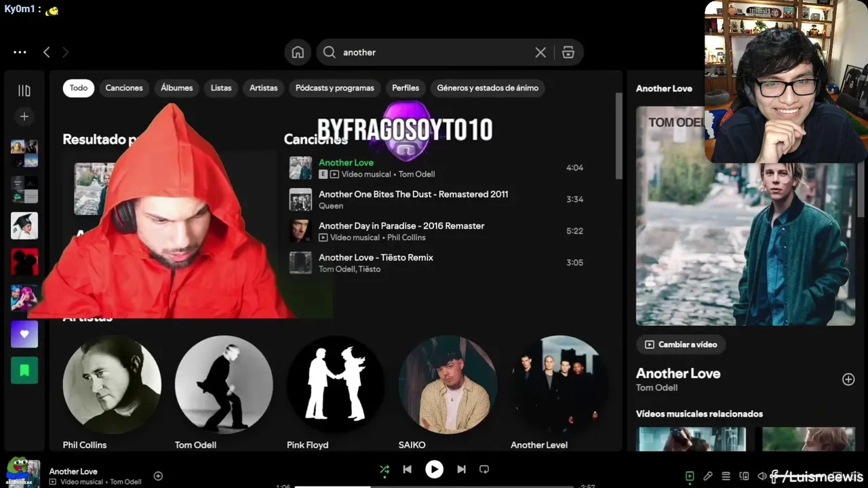Play Another Love - Tiësto Remix row

[437, 263]
